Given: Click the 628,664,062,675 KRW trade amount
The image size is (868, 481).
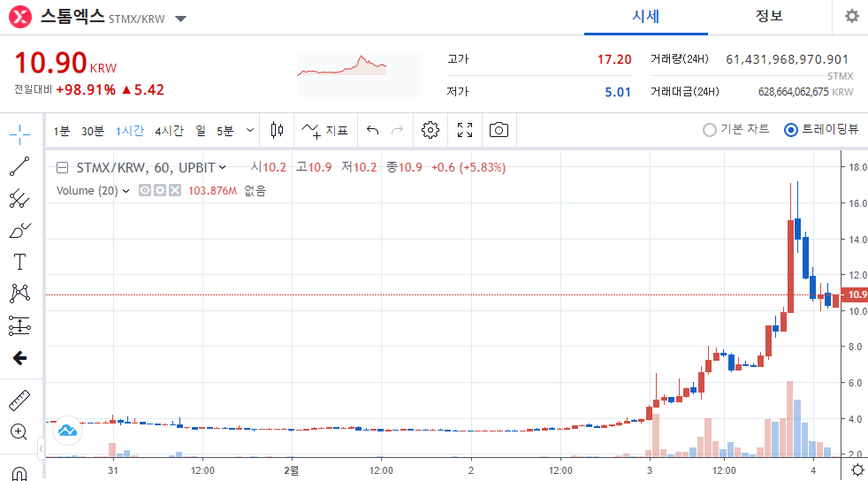Looking at the screenshot, I should coord(805,92).
